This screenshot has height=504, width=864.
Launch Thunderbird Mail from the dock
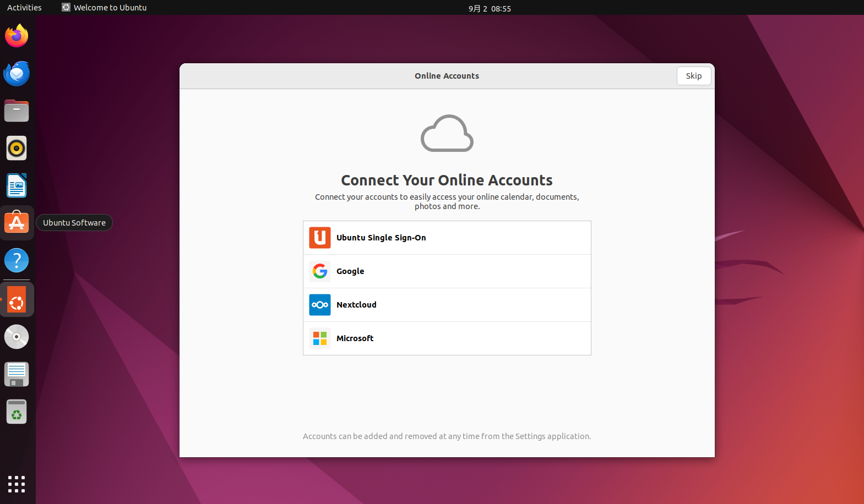tap(17, 73)
